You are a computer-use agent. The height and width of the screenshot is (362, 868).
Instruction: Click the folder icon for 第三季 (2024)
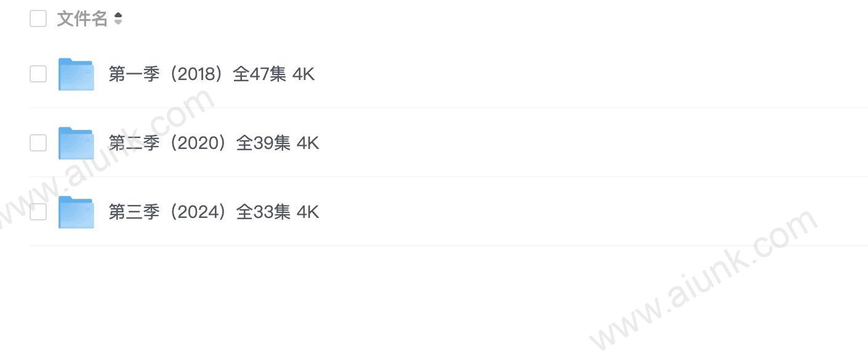coord(76,212)
